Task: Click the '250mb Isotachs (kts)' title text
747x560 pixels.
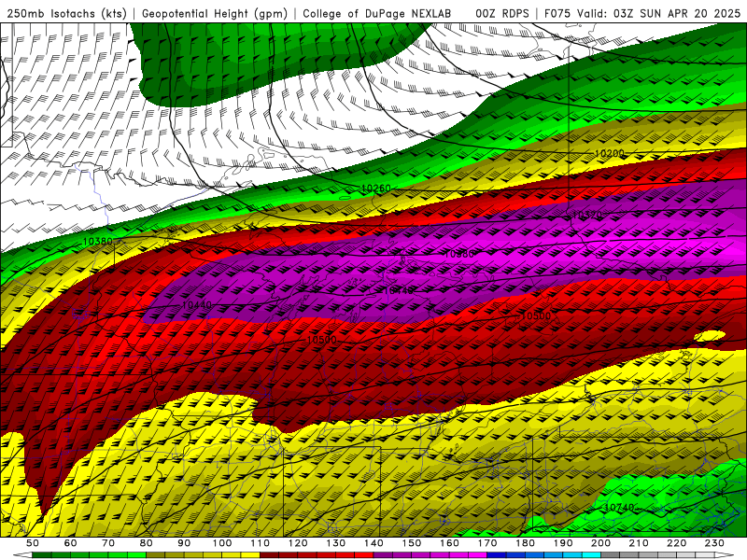Action: click(x=66, y=14)
